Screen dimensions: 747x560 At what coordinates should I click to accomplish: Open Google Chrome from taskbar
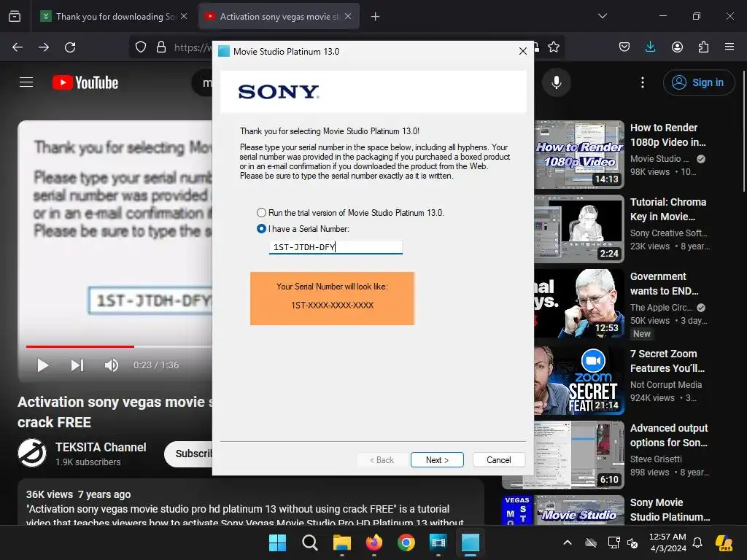pyautogui.click(x=406, y=542)
